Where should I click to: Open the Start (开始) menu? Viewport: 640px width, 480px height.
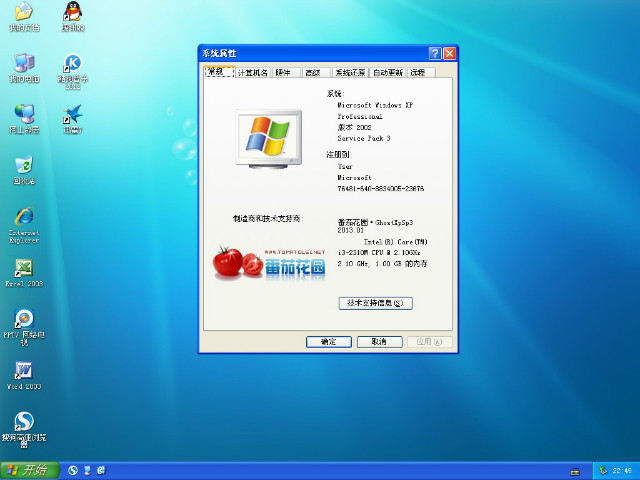(x=30, y=470)
